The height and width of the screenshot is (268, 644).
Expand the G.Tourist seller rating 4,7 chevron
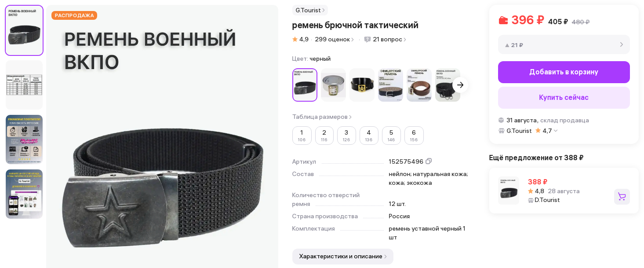coord(556,131)
